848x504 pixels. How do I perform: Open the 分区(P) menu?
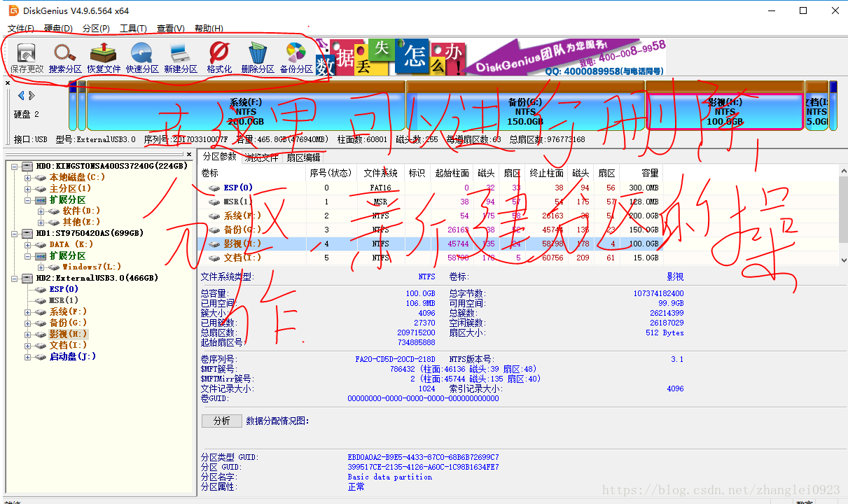click(96, 29)
